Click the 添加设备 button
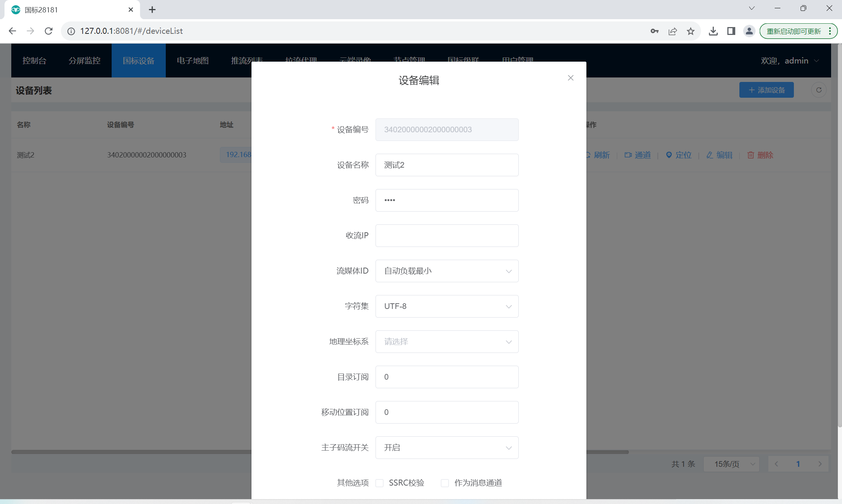Screen dimensions: 842x504 tap(766, 90)
